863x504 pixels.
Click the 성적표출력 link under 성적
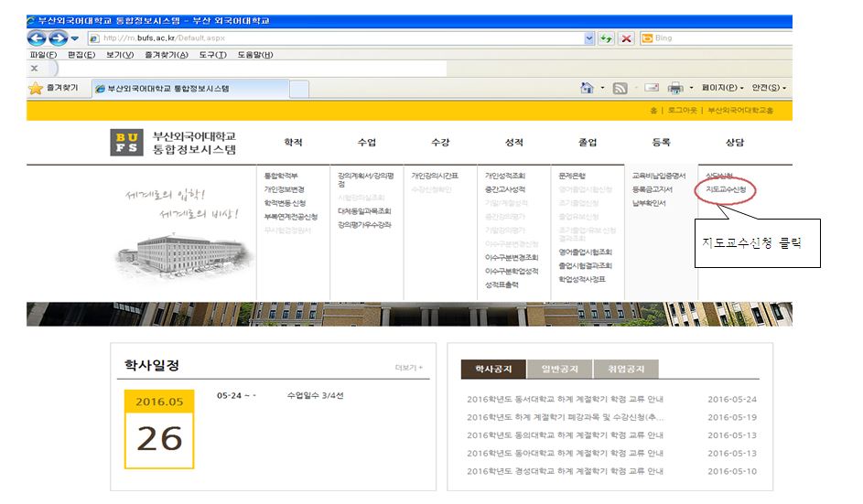[502, 285]
